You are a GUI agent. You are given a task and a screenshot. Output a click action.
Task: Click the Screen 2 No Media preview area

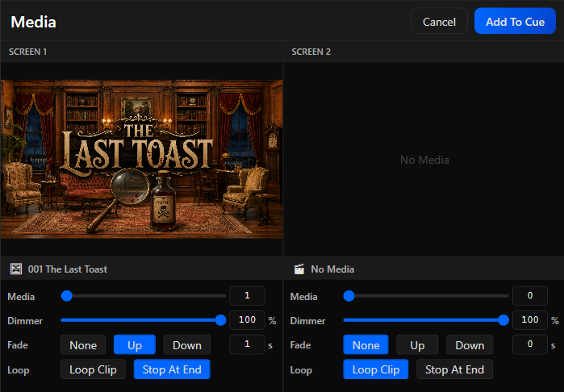424,160
